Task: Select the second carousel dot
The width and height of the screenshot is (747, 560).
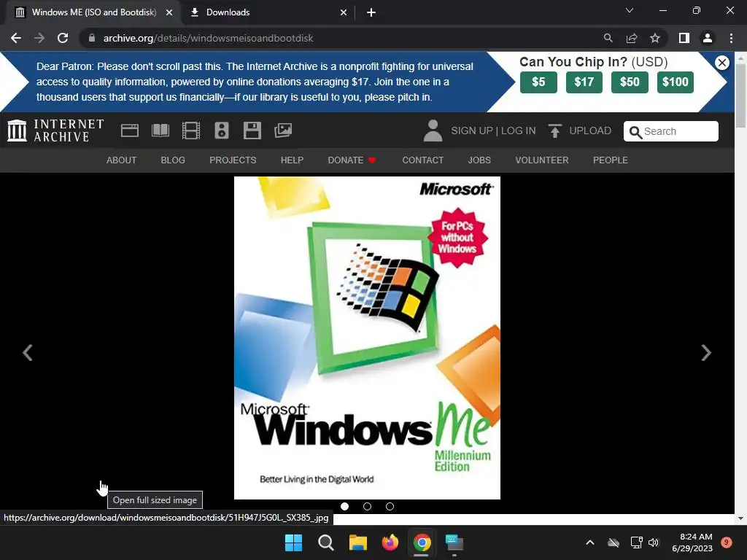Action: point(368,506)
